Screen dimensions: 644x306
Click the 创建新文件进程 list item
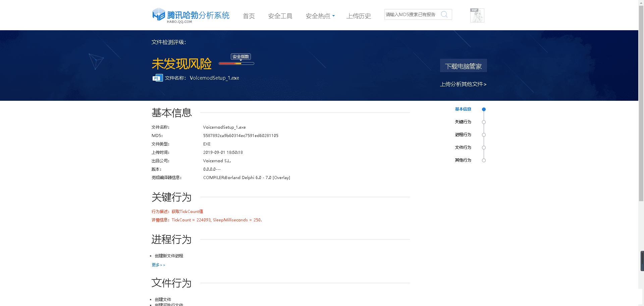coord(169,256)
